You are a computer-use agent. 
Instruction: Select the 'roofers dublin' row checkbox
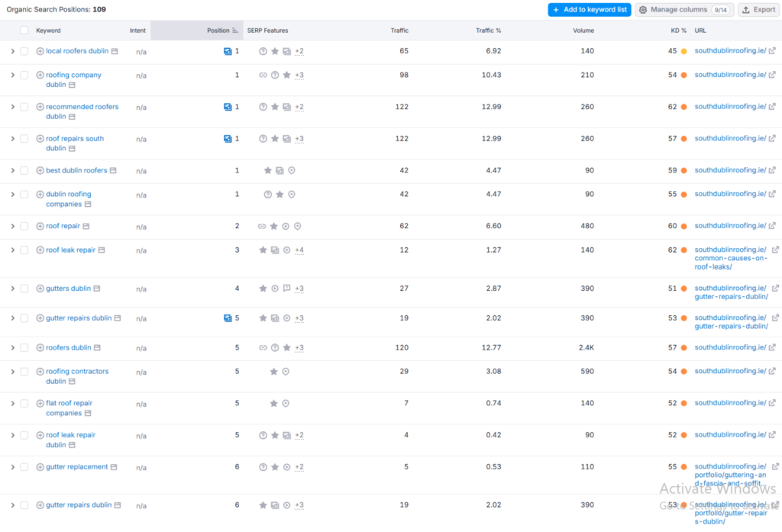(24, 348)
